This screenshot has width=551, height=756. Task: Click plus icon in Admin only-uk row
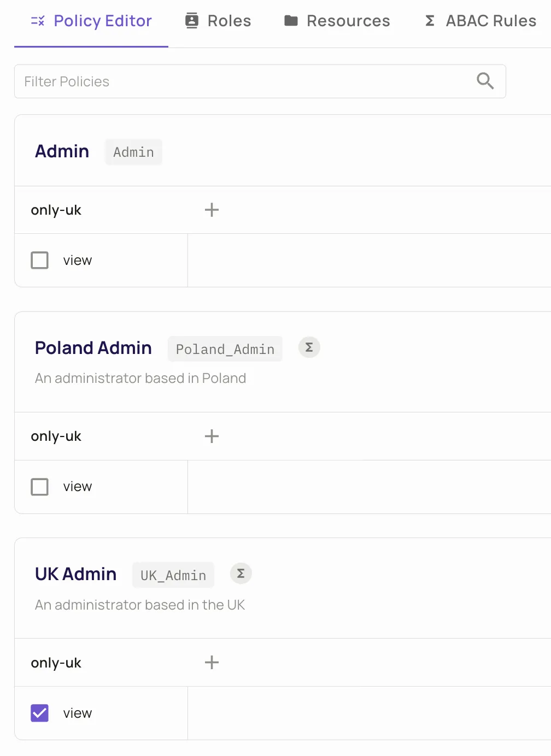[212, 210]
